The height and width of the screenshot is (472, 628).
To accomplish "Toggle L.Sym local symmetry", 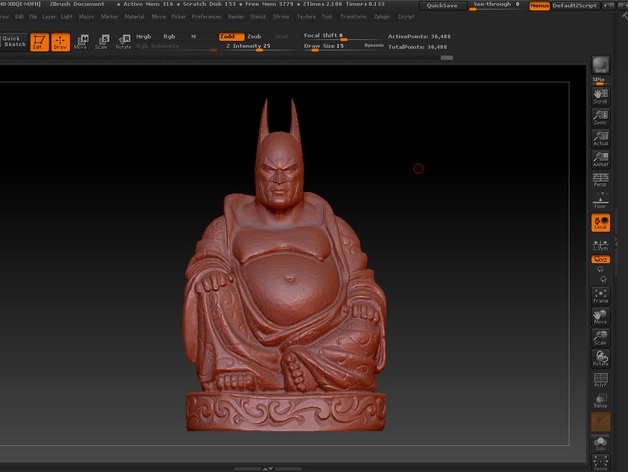I will click(600, 245).
